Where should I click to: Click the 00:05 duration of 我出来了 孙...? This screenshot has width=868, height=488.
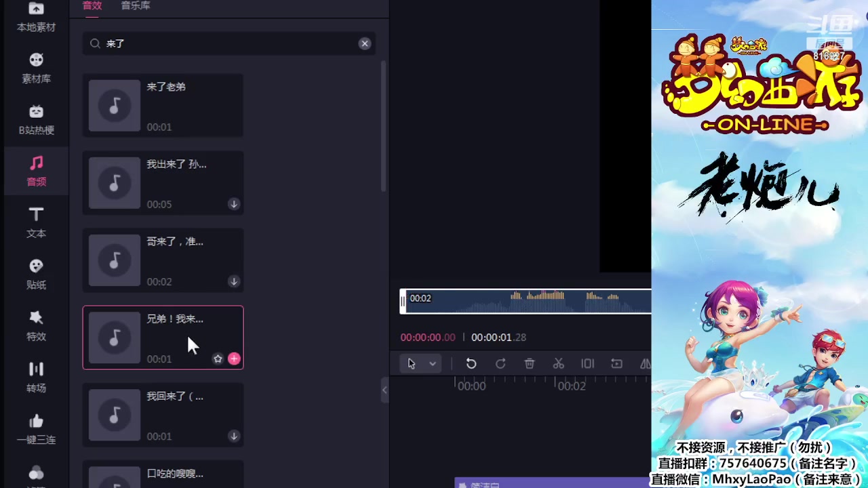click(159, 205)
